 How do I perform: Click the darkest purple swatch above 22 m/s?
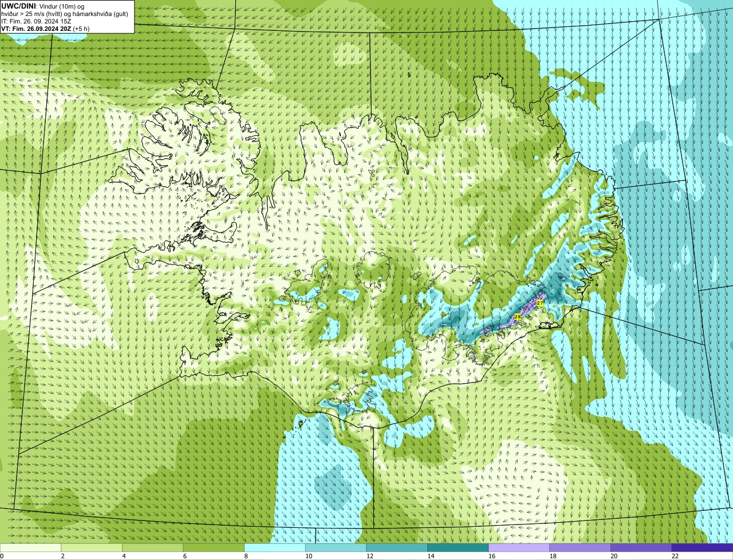702,547
